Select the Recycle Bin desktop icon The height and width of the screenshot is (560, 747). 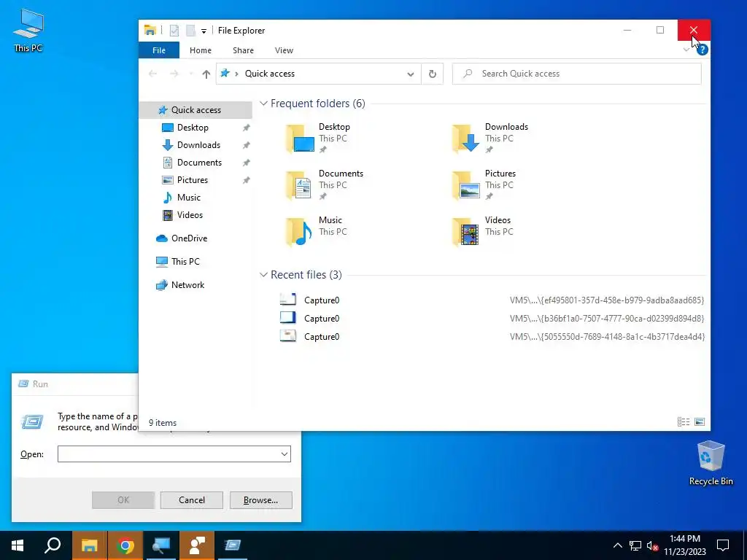(711, 463)
